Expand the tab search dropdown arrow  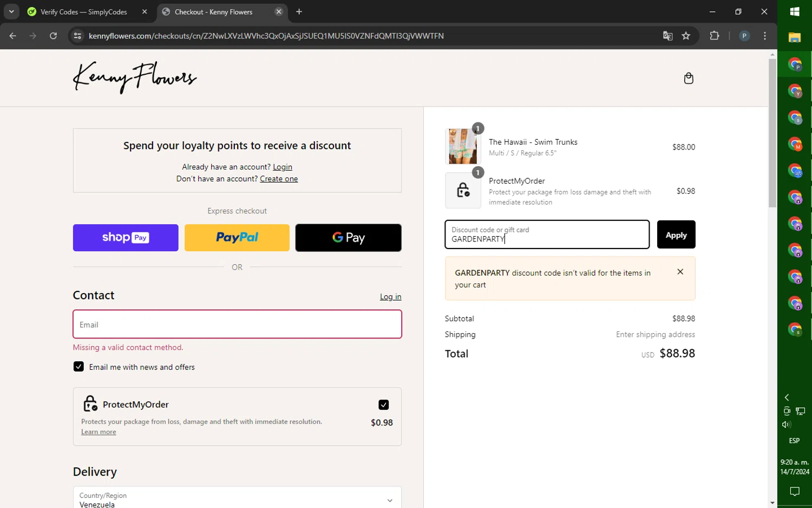click(x=11, y=11)
